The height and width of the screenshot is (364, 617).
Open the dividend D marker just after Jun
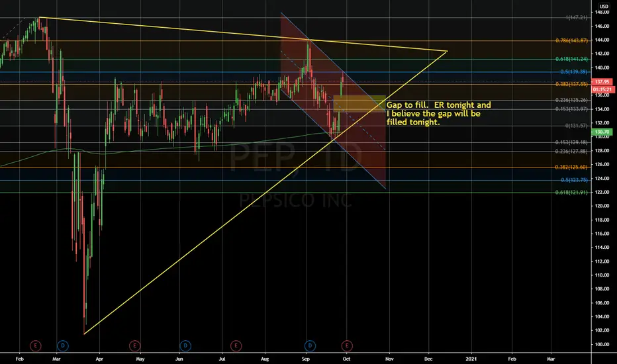coord(185,346)
